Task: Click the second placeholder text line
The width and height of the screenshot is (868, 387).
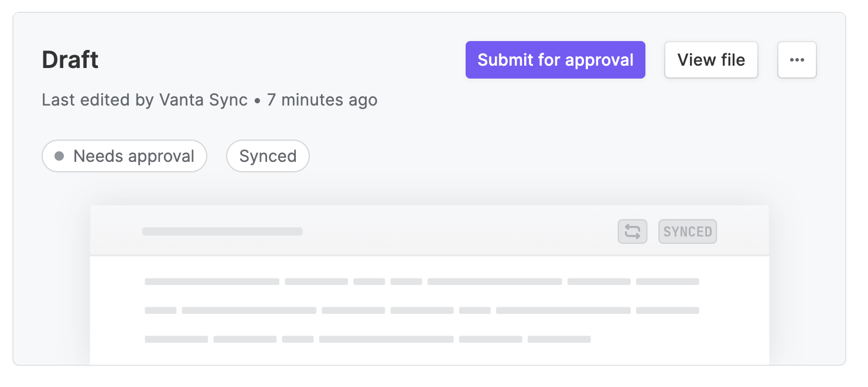Action: (x=422, y=310)
